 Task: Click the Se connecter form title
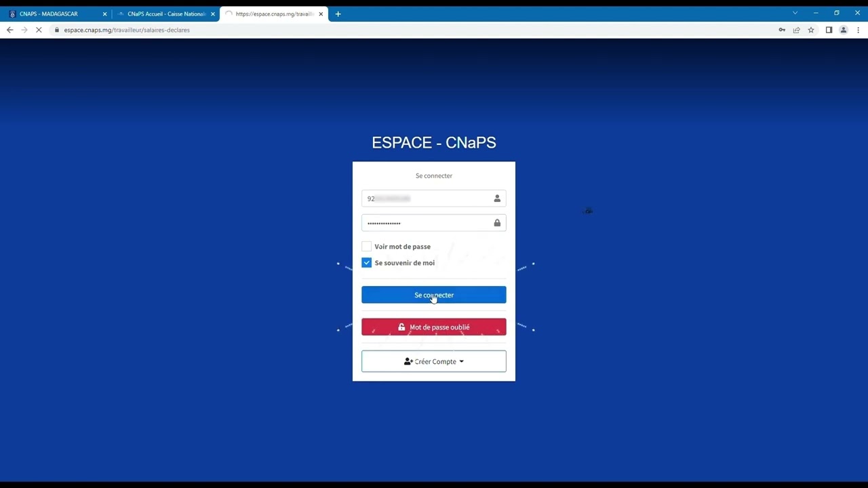433,176
